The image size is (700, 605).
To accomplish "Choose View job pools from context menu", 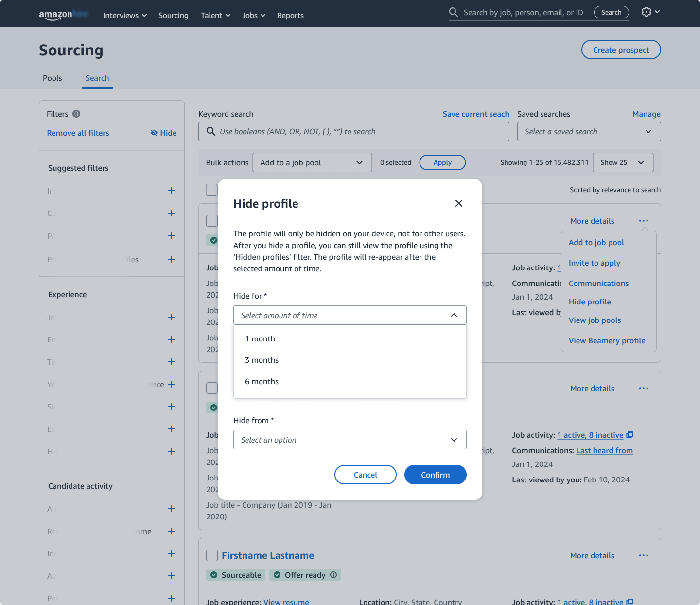I will [595, 320].
